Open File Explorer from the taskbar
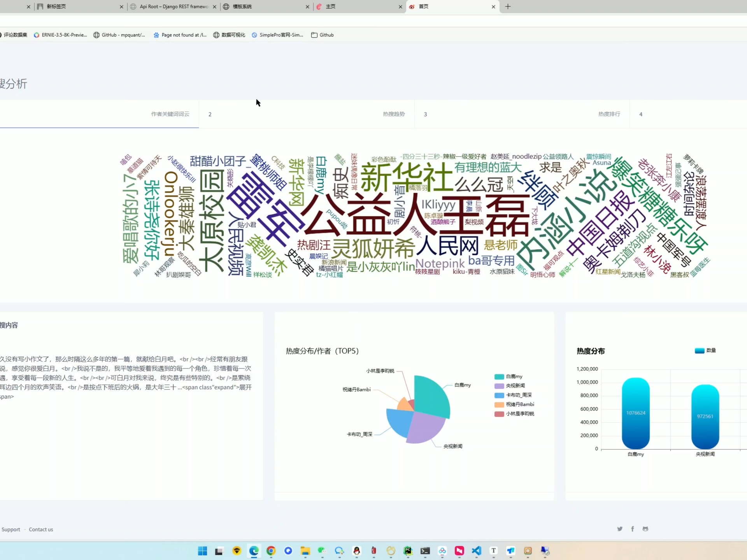This screenshot has height=560, width=747. click(305, 551)
